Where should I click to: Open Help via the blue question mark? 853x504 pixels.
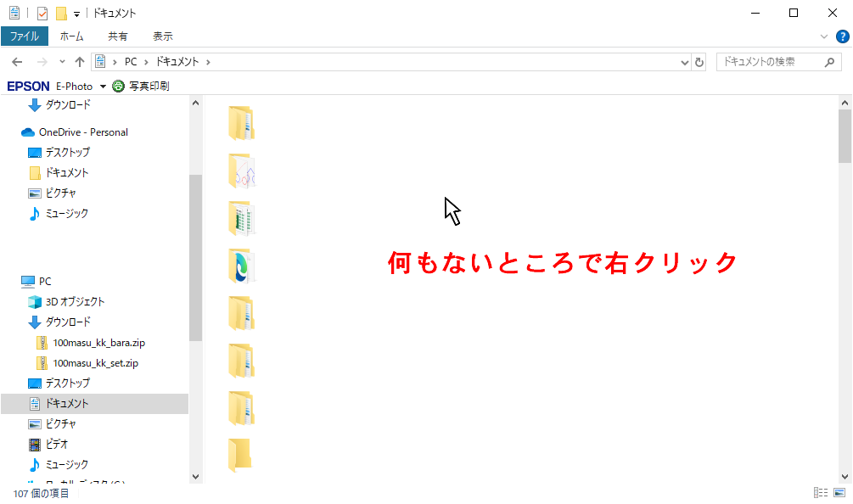[842, 36]
